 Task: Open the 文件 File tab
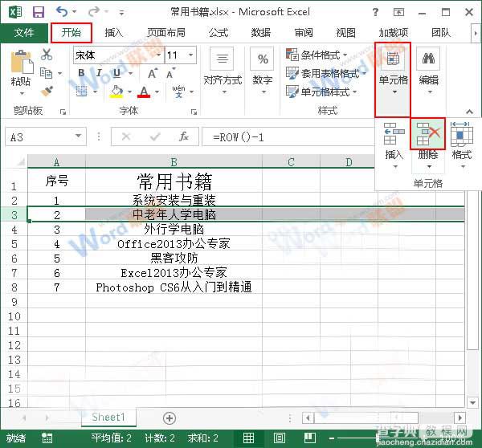coord(24,32)
